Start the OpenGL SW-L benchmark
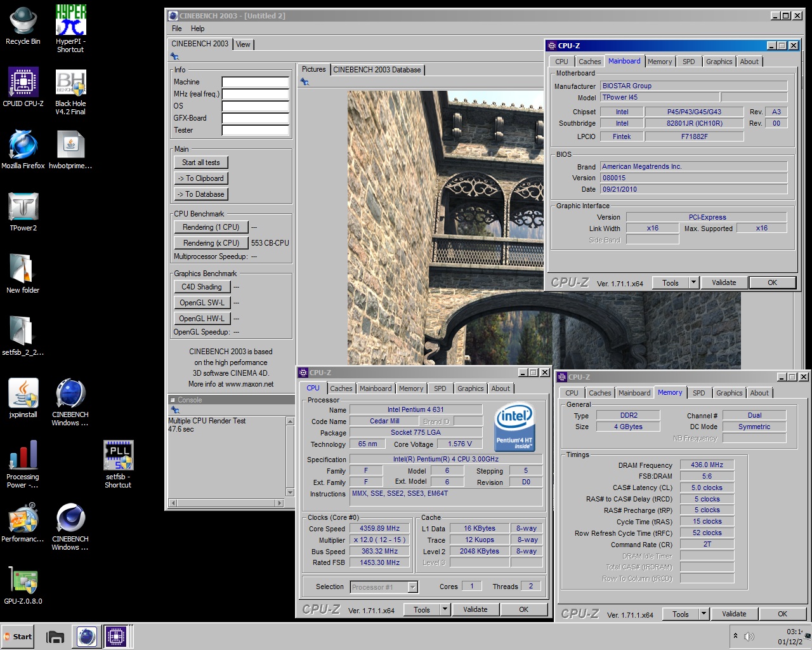Image resolution: width=812 pixels, height=650 pixels. click(202, 303)
